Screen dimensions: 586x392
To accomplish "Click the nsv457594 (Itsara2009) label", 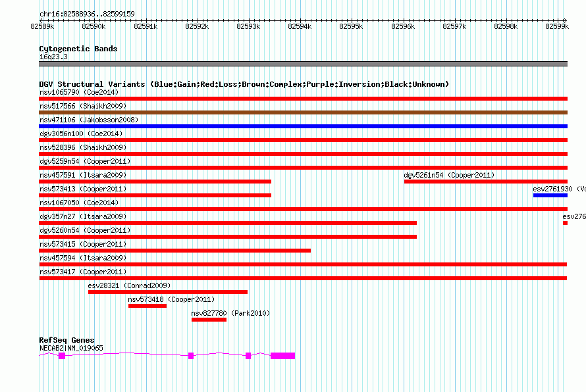I will 83,258.
